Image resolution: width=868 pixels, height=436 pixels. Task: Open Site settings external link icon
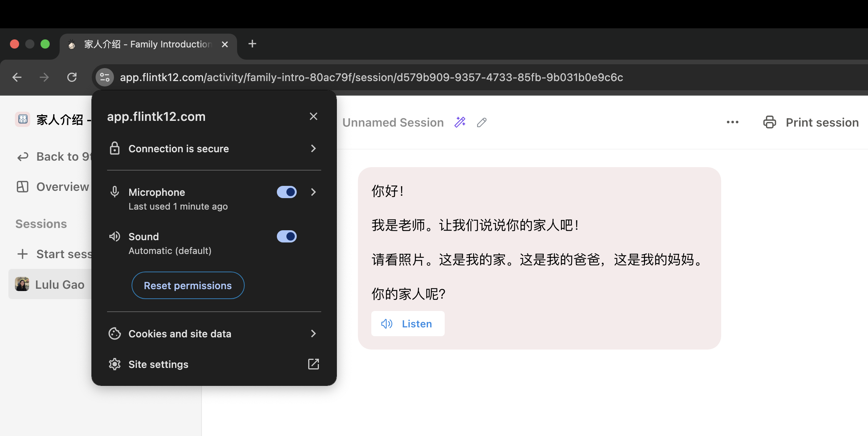click(x=314, y=364)
